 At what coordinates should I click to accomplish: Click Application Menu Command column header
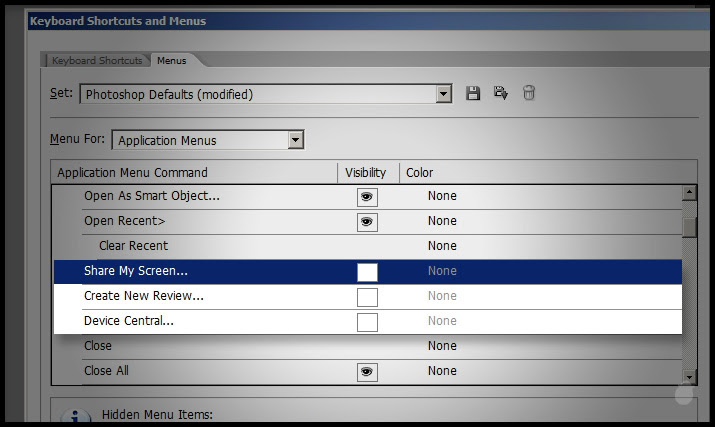pyautogui.click(x=194, y=172)
